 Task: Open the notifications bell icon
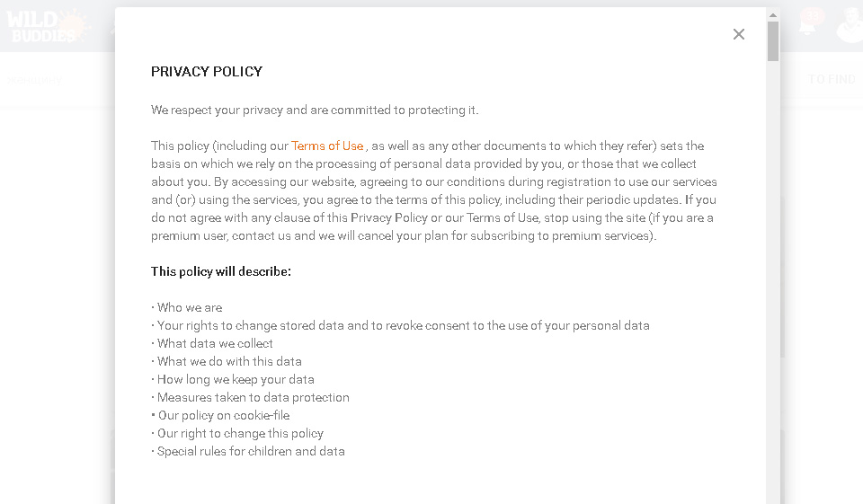[806, 25]
